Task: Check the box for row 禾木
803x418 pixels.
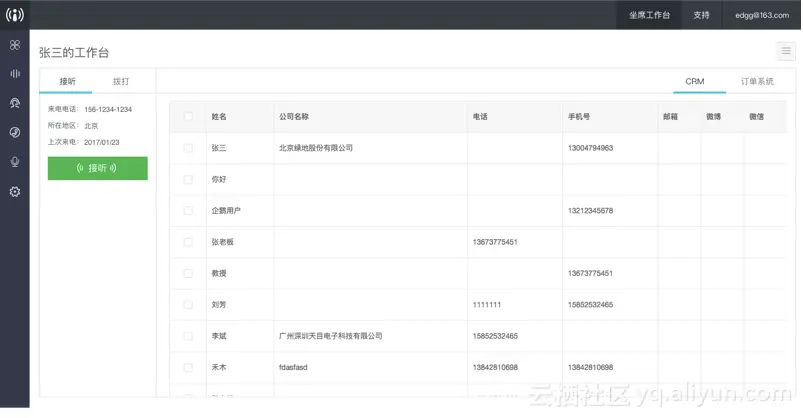Action: pyautogui.click(x=188, y=367)
